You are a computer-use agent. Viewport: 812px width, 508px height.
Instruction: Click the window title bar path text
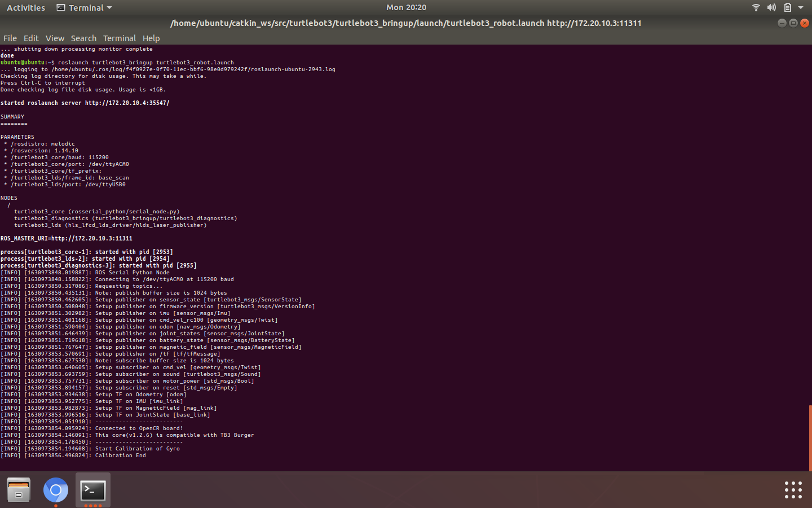406,23
